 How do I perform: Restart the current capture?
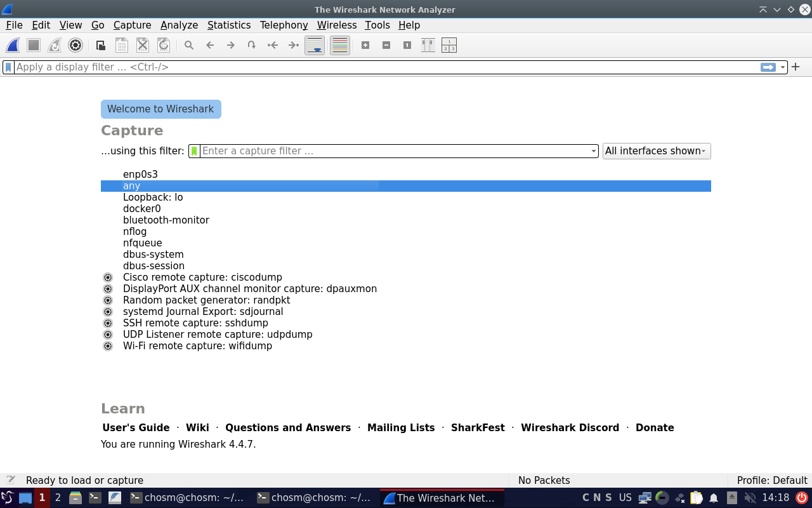(54, 45)
